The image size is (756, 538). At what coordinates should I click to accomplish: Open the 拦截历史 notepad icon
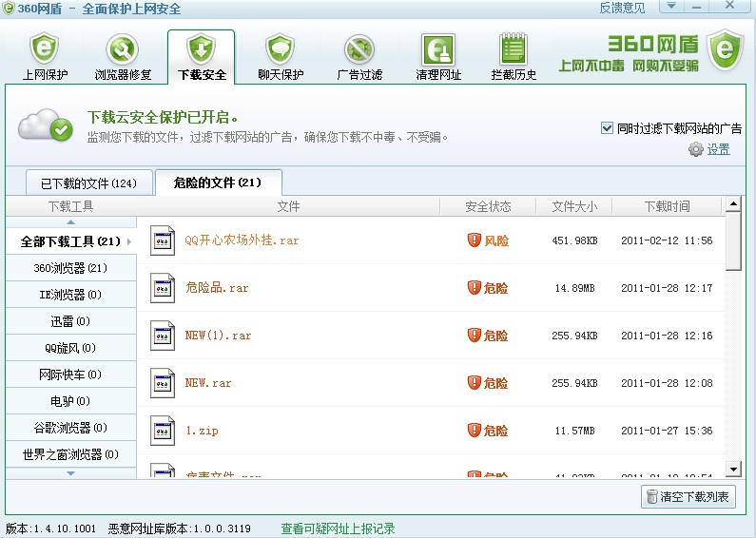(x=514, y=48)
